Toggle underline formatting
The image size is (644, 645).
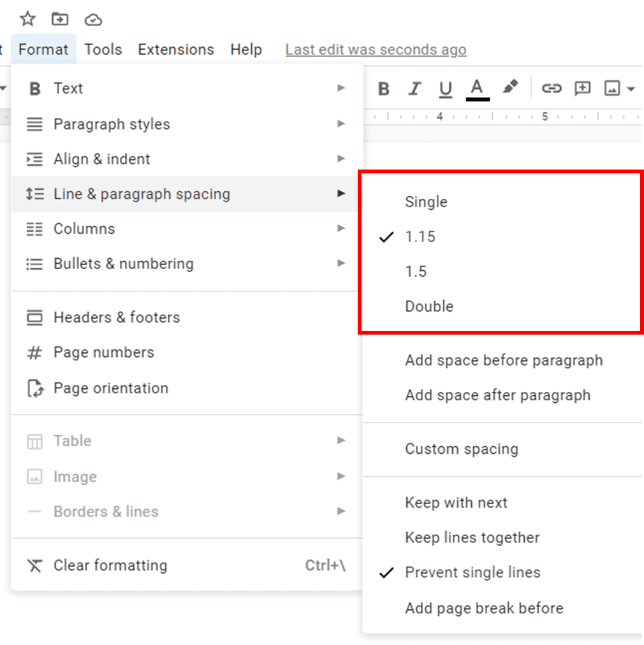point(445,89)
